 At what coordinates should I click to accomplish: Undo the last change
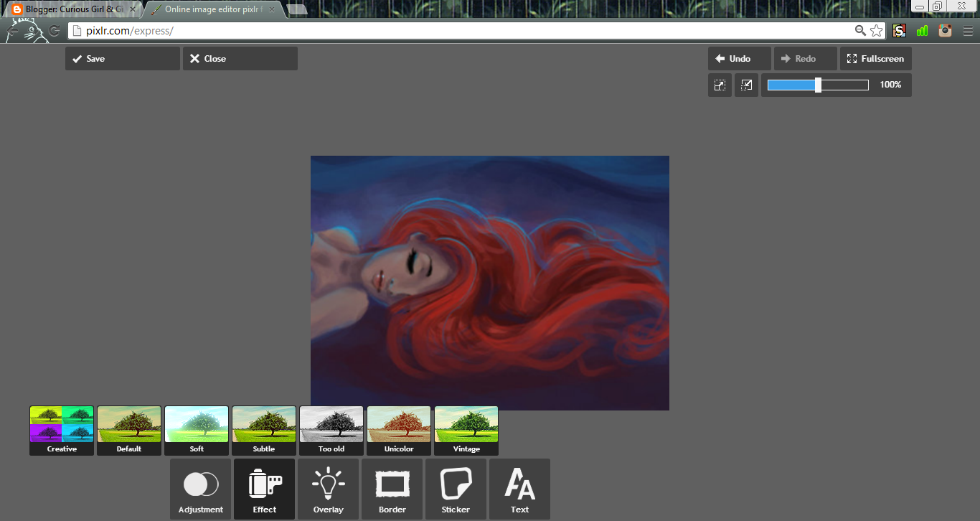[x=740, y=59]
